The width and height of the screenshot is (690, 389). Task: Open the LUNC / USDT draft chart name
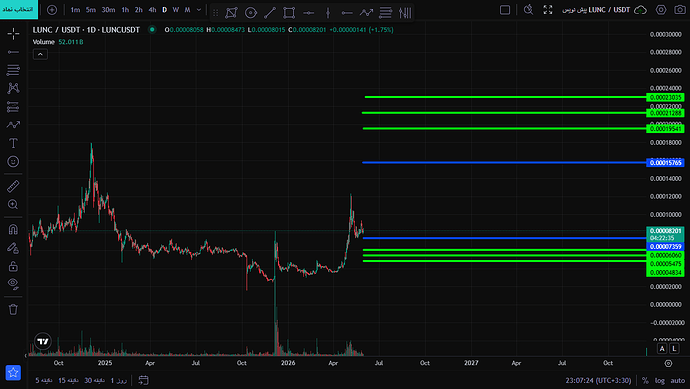click(596, 10)
